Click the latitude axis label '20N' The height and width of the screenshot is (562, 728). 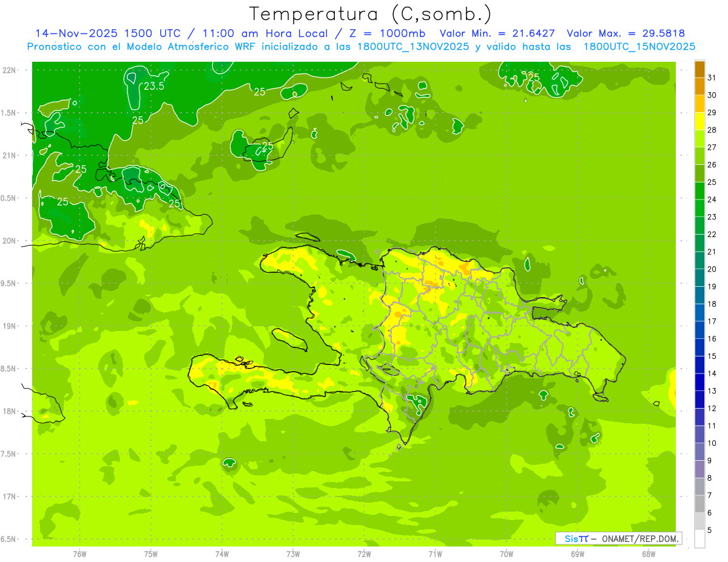(10, 241)
